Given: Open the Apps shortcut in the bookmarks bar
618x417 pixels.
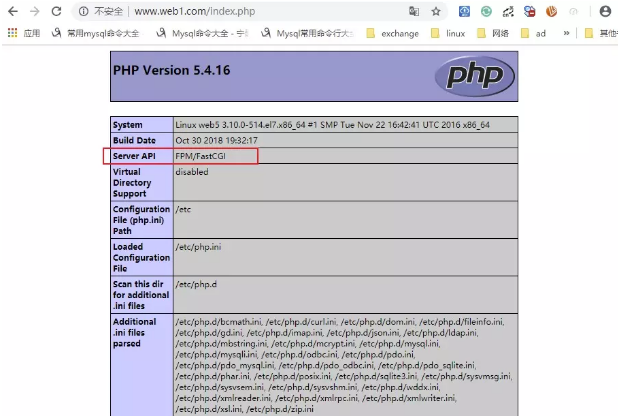Looking at the screenshot, I should pyautogui.click(x=24, y=33).
